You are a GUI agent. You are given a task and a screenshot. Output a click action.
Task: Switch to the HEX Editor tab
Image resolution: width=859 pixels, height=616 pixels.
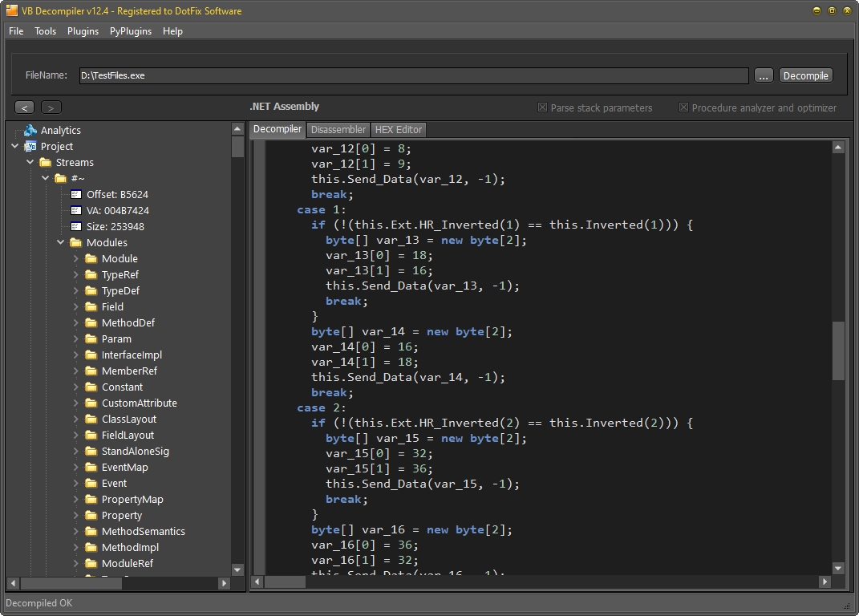399,130
